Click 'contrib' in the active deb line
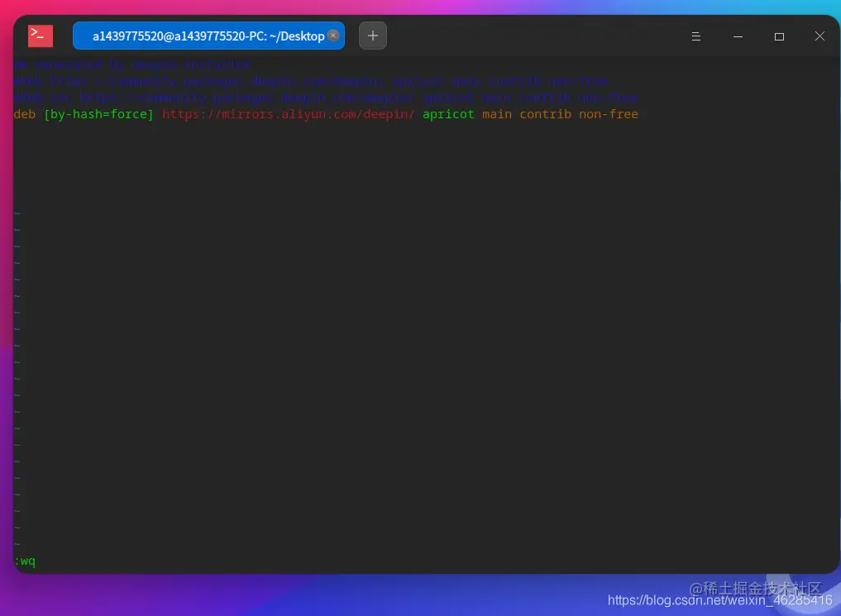Viewport: 841px width, 616px height. click(x=545, y=114)
